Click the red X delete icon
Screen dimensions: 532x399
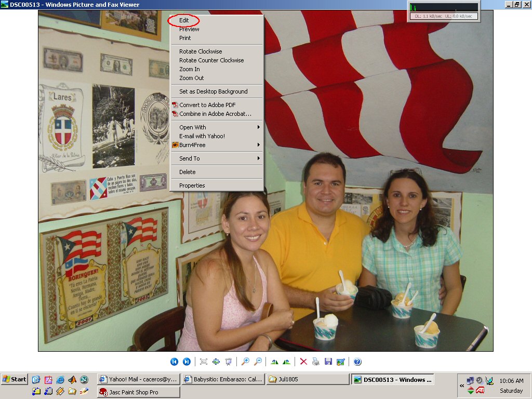click(x=303, y=362)
